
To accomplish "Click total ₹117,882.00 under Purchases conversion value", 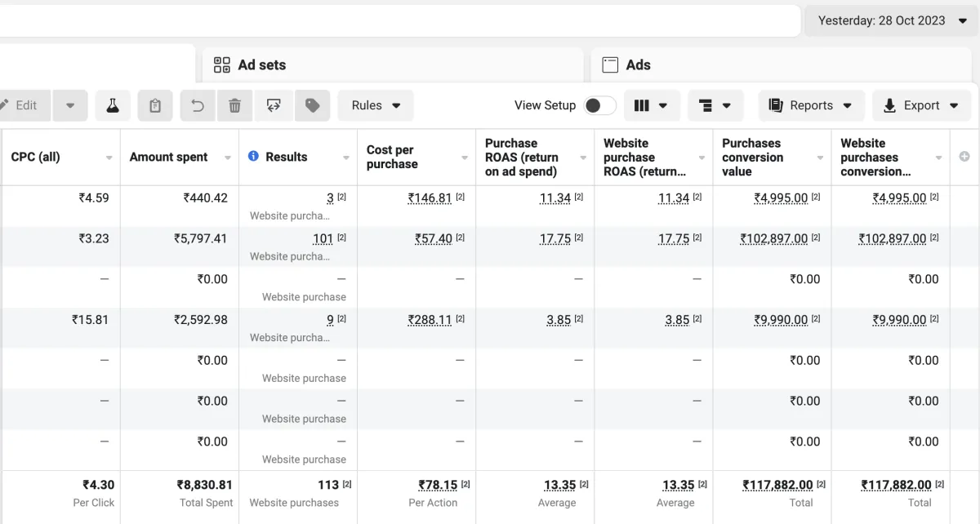I will point(777,485).
